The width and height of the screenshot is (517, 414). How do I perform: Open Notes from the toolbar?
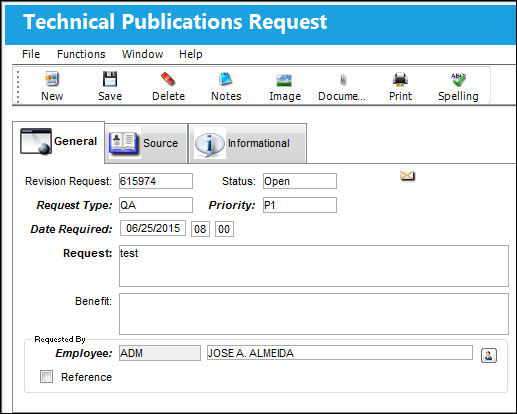226,79
